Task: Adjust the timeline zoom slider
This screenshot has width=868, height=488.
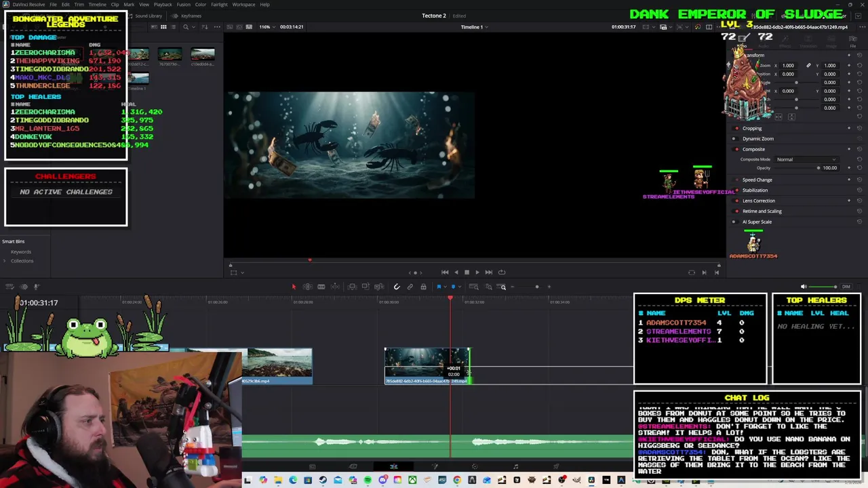Action: (536, 287)
